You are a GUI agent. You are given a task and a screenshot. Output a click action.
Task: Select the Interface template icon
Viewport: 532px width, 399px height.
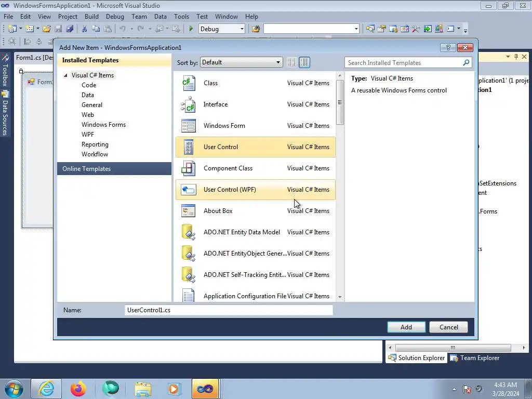point(188,104)
